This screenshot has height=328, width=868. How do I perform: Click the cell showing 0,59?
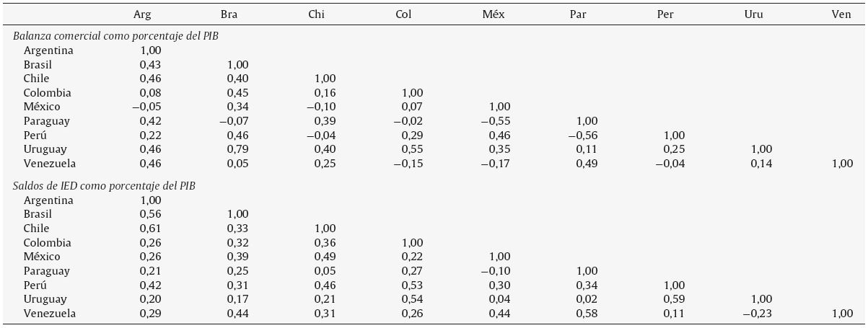[674, 299]
